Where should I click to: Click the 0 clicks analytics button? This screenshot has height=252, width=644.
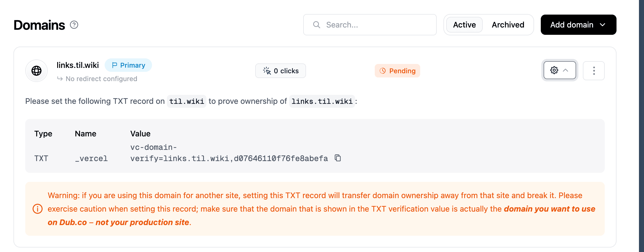tap(281, 71)
